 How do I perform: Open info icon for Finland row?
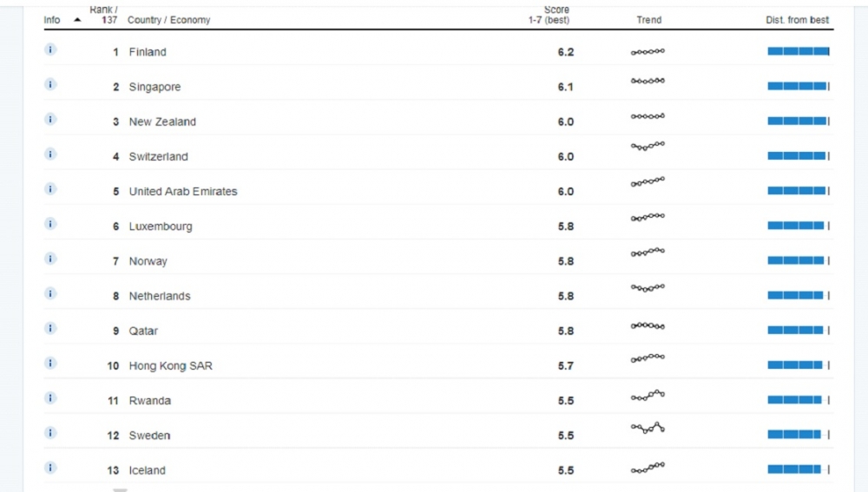[50, 49]
